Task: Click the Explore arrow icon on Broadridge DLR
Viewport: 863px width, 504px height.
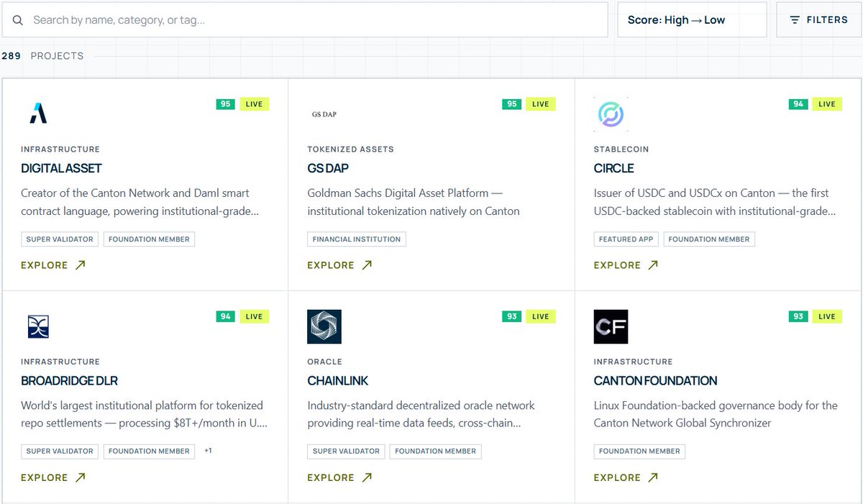Action: click(x=81, y=477)
